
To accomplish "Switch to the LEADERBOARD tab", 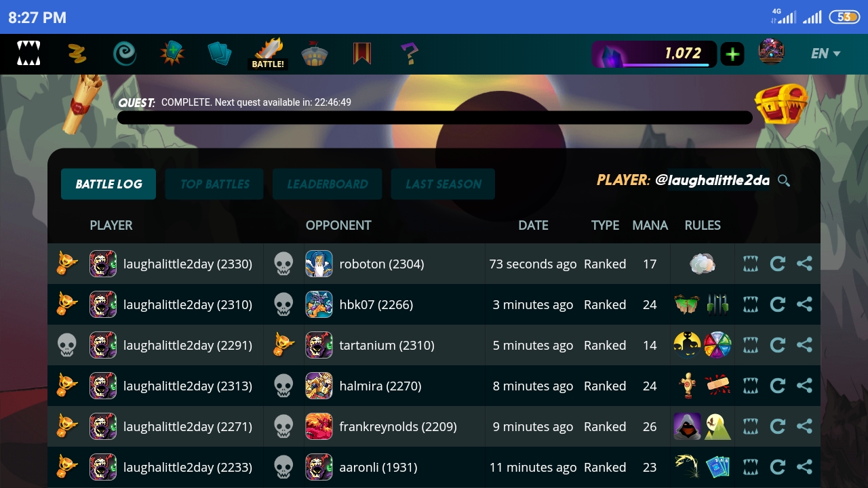I will [x=328, y=184].
